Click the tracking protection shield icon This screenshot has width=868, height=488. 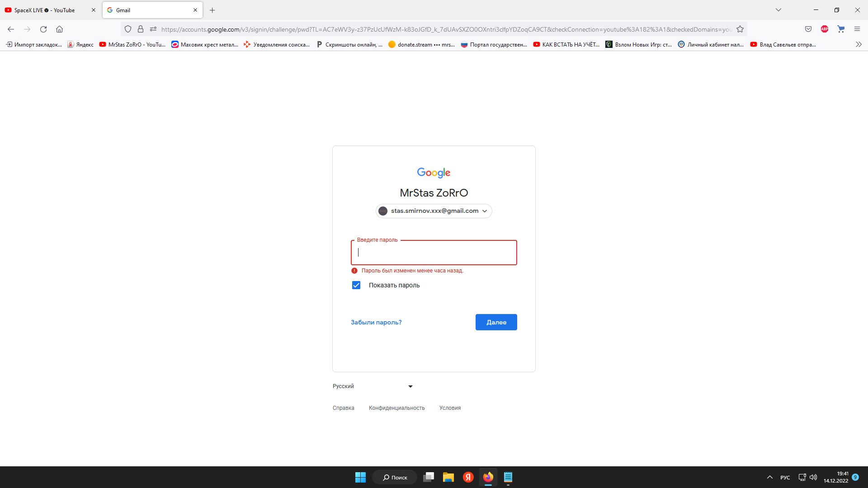128,29
